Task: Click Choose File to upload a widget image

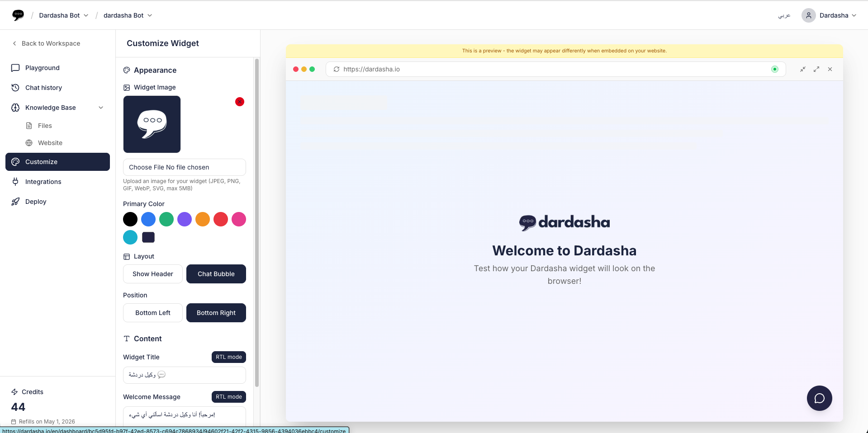Action: coord(184,167)
